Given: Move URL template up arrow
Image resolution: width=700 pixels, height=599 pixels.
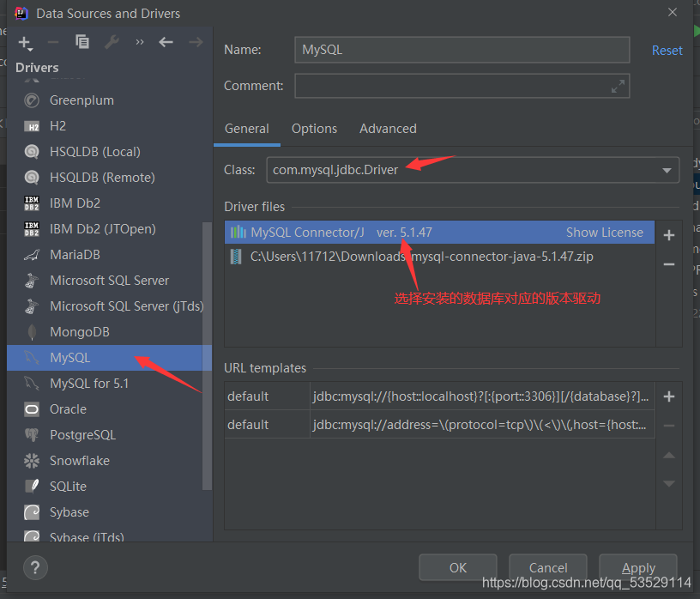Looking at the screenshot, I should (x=669, y=455).
